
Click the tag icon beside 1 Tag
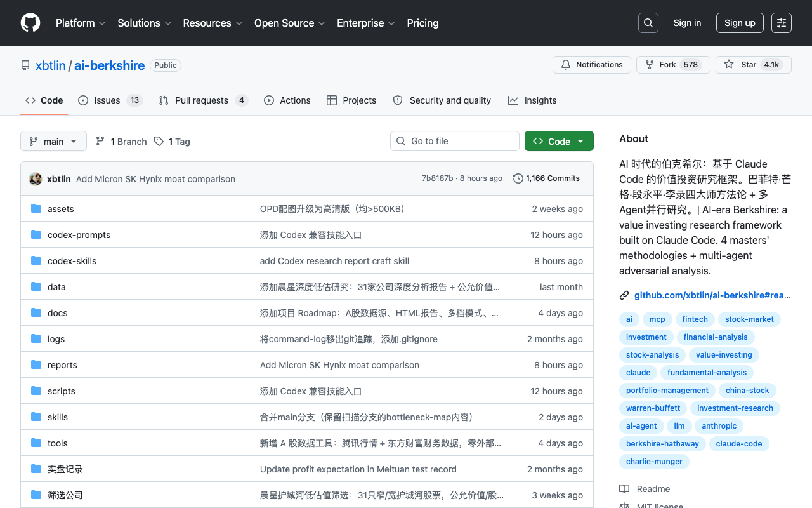(159, 141)
